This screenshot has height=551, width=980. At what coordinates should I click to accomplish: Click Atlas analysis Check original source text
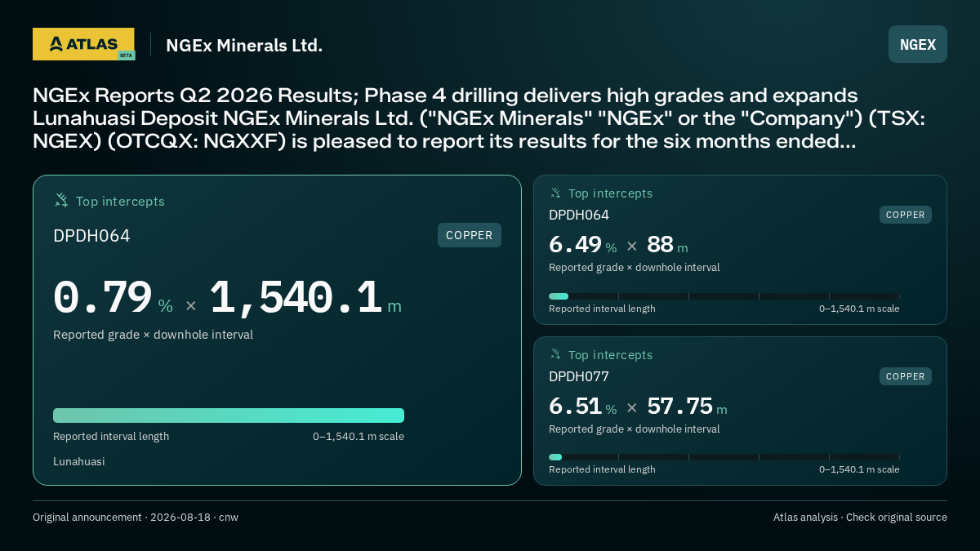click(860, 518)
